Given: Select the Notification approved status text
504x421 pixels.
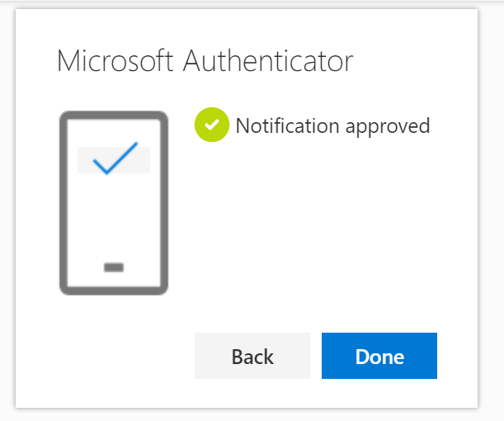Looking at the screenshot, I should (332, 125).
